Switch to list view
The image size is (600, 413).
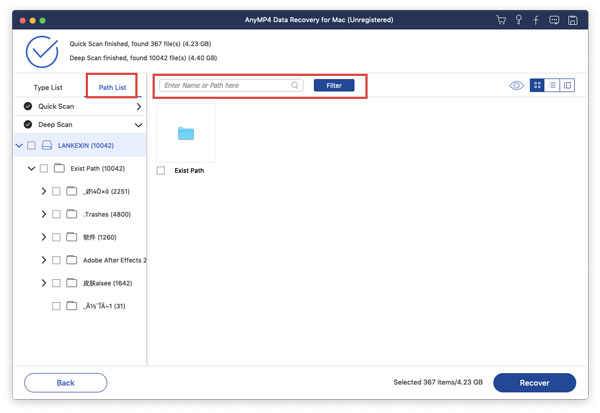click(x=552, y=85)
